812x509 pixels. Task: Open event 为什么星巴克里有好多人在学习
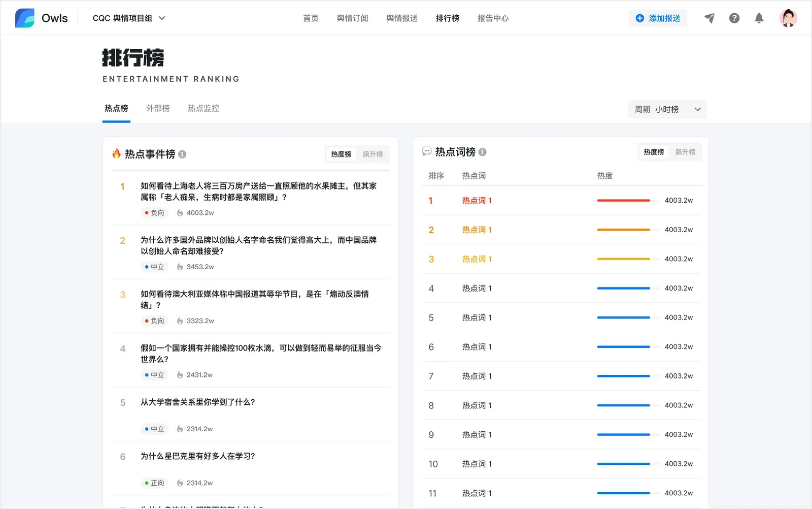(x=198, y=456)
